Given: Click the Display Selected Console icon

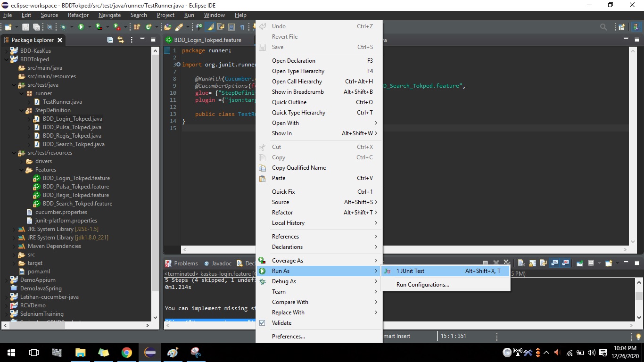Looking at the screenshot, I should (x=591, y=263).
